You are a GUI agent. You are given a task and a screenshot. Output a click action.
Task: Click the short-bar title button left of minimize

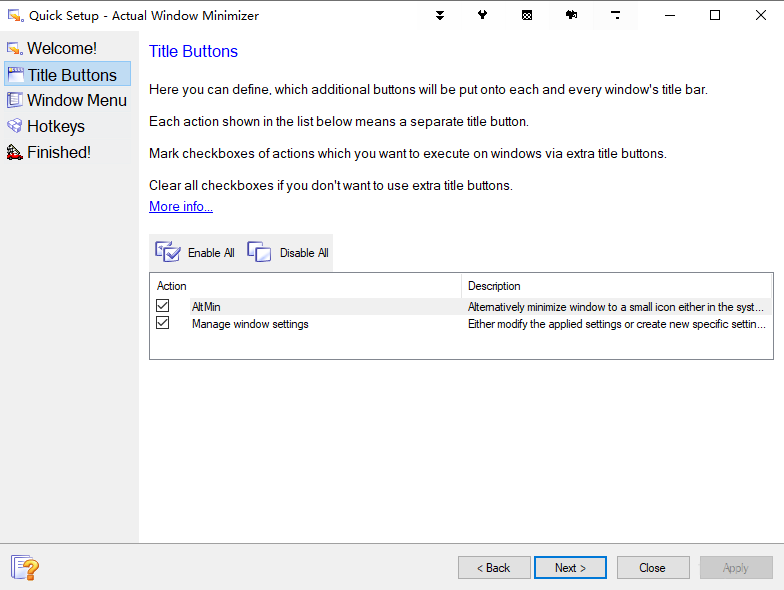[615, 15]
